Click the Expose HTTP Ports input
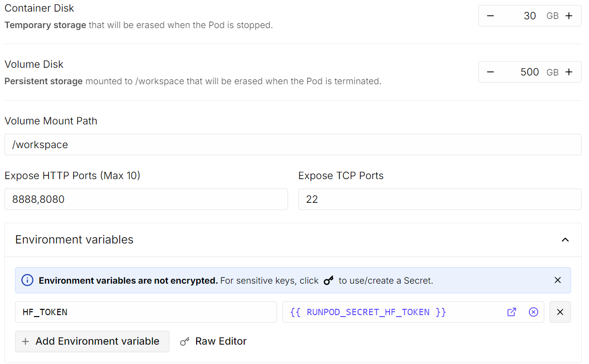This screenshot has width=589, height=364. pyautogui.click(x=146, y=199)
